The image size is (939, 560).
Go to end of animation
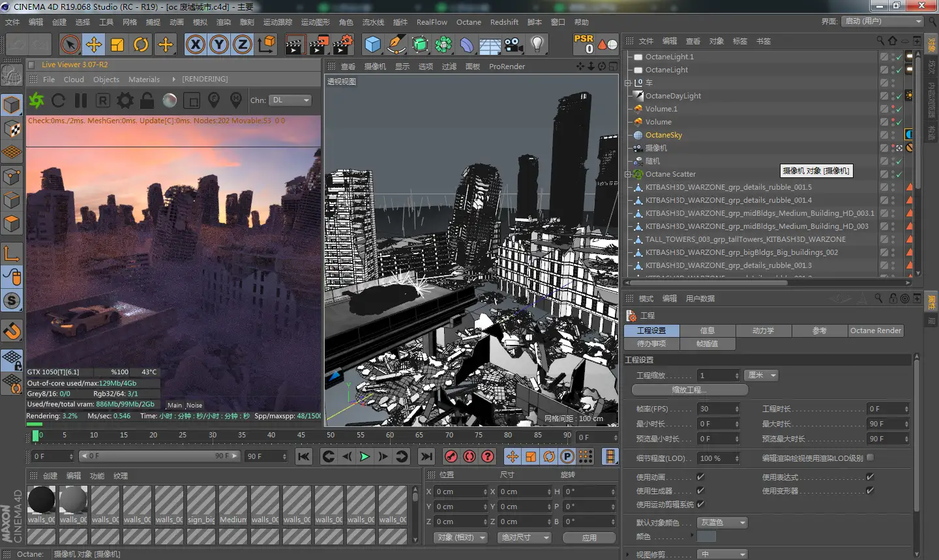tap(426, 457)
